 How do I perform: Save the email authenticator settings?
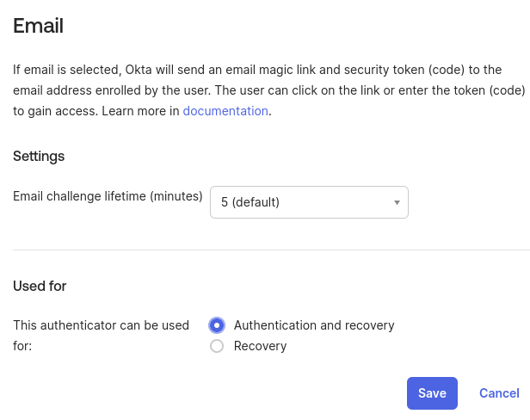[x=432, y=393]
